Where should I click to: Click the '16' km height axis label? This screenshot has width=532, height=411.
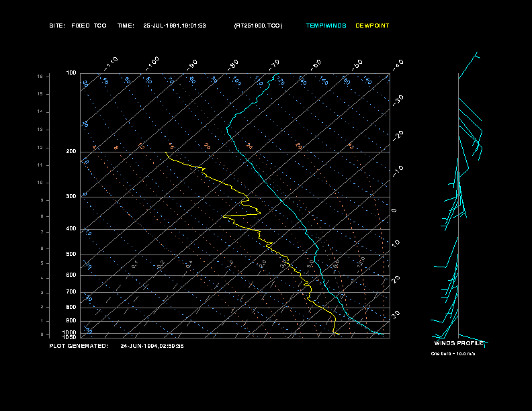[40, 77]
